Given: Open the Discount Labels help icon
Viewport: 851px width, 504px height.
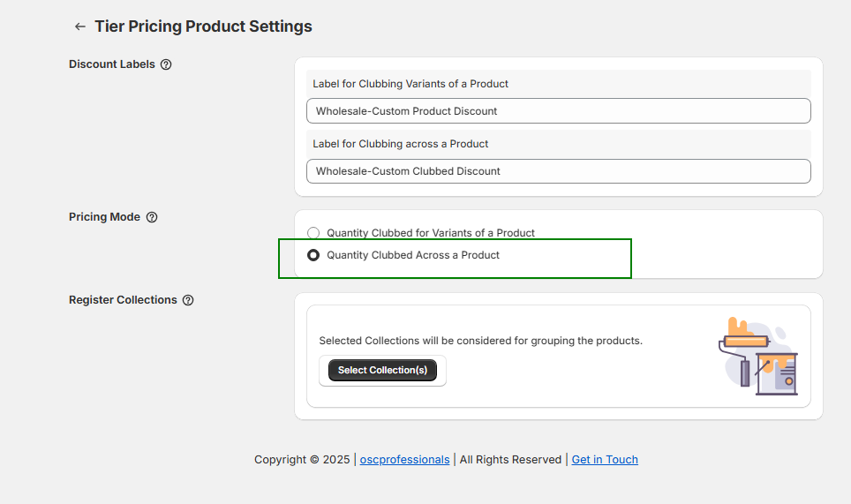Looking at the screenshot, I should pos(166,64).
